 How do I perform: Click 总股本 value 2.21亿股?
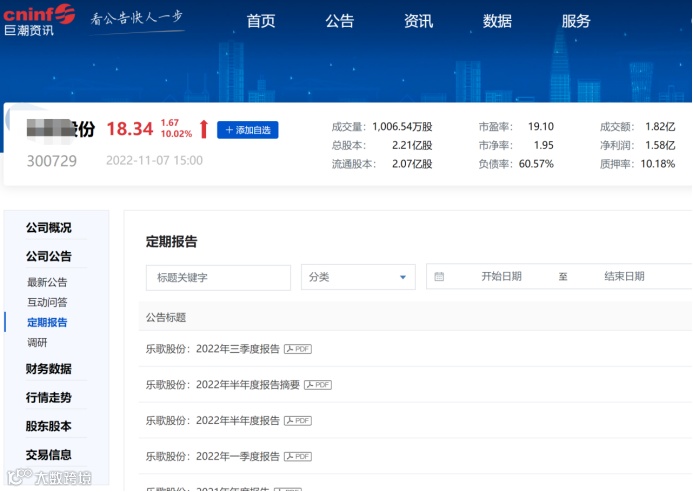(412, 145)
